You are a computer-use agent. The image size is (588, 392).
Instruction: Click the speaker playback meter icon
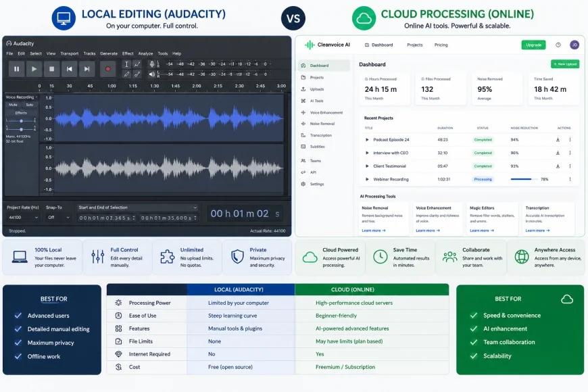152,74
